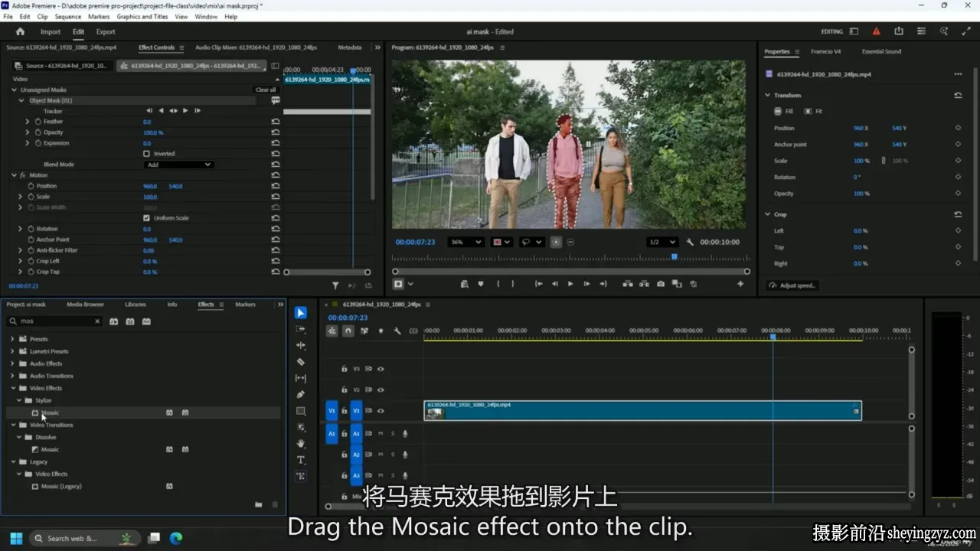Toggle the V2 track lock

pos(345,390)
